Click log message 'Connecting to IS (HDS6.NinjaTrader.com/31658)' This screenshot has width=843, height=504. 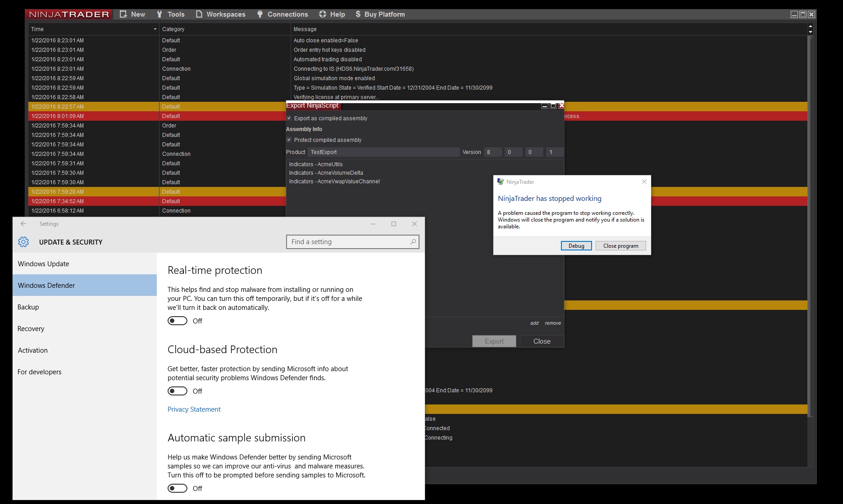pyautogui.click(x=354, y=69)
